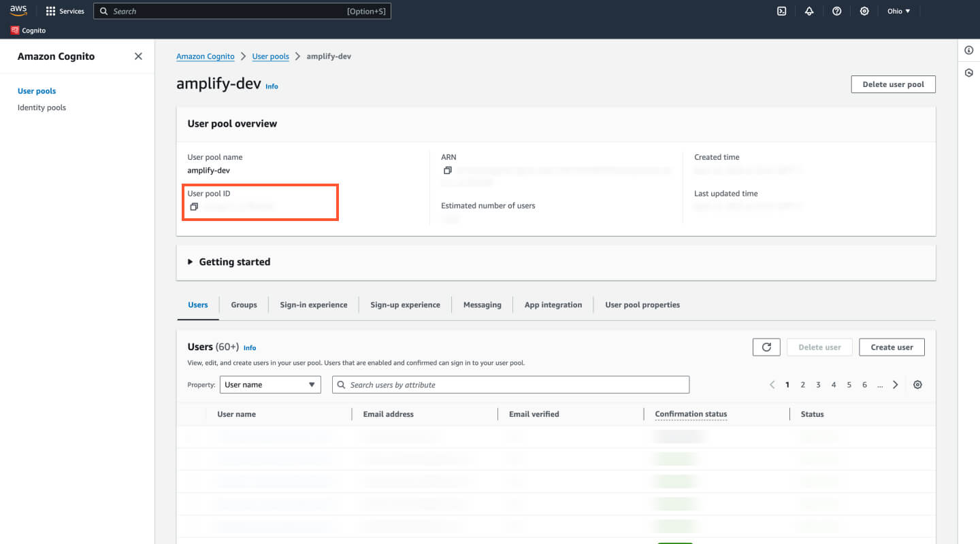This screenshot has height=544, width=980.
Task: Open the Ohio region dropdown
Action: pyautogui.click(x=898, y=11)
